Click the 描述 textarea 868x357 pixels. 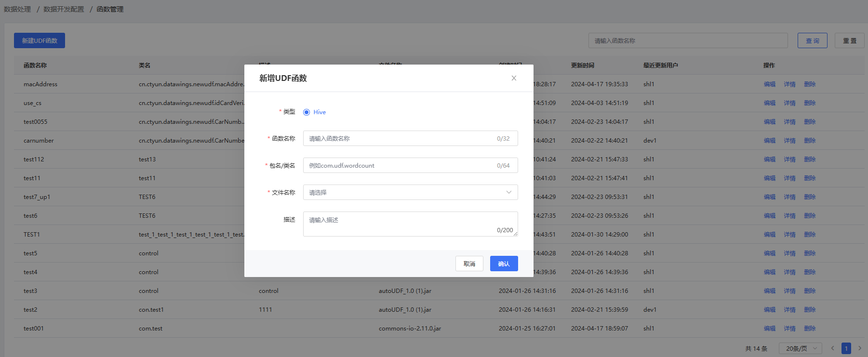click(410, 224)
